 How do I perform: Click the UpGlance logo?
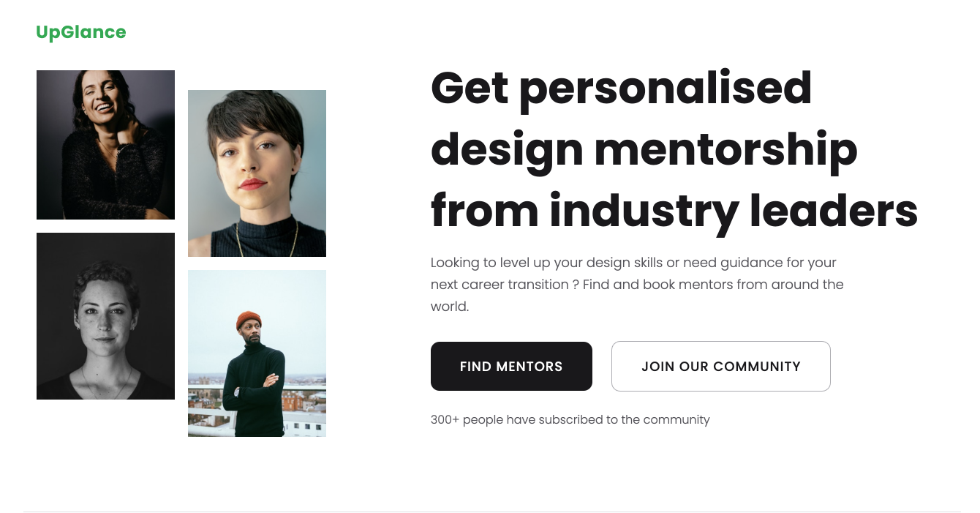(x=81, y=32)
